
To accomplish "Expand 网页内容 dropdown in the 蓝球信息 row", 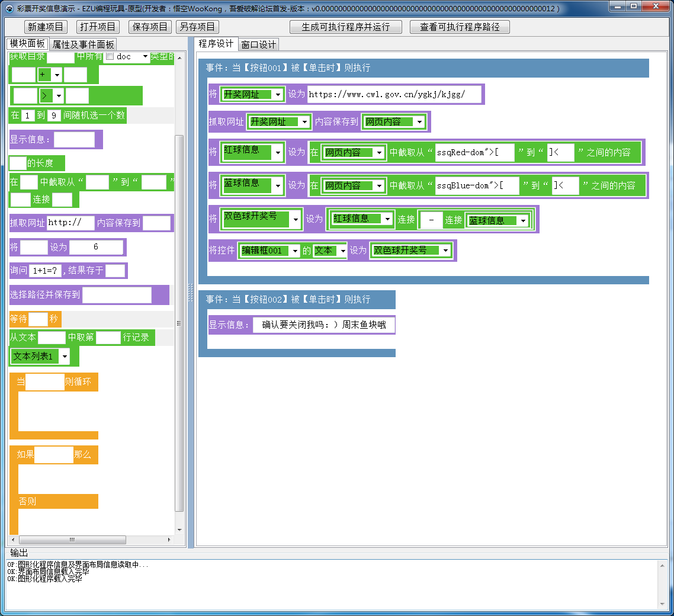I will tap(379, 186).
